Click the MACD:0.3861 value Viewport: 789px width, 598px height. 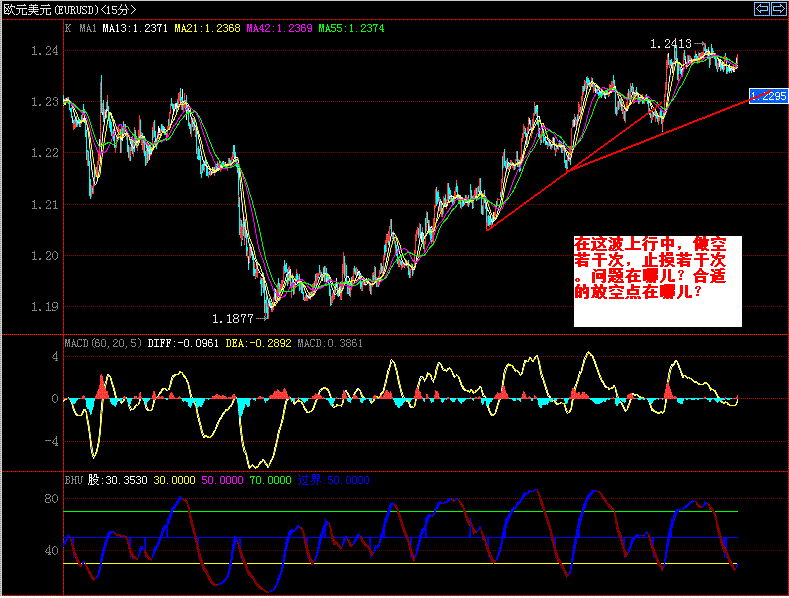pyautogui.click(x=330, y=343)
